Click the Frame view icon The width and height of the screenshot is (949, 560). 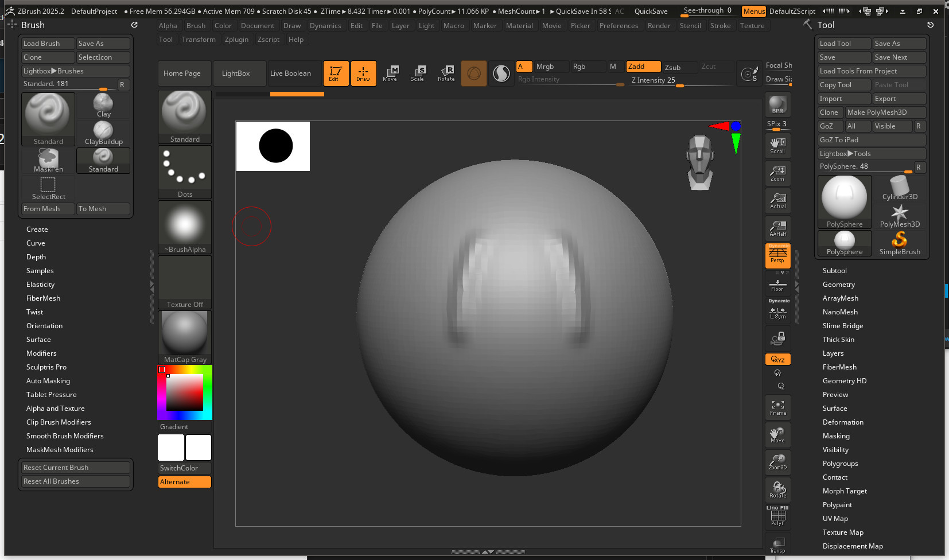click(x=777, y=407)
